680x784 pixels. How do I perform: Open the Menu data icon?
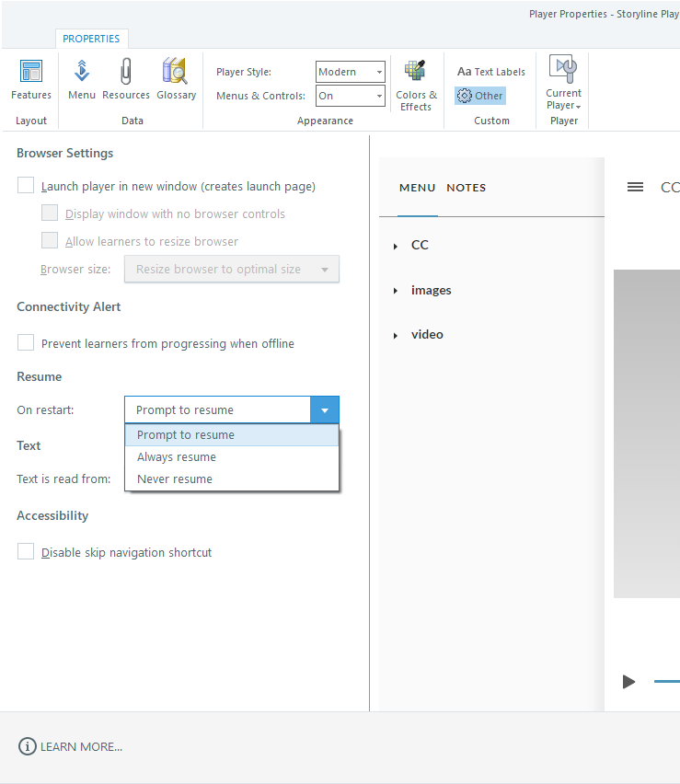tap(82, 79)
